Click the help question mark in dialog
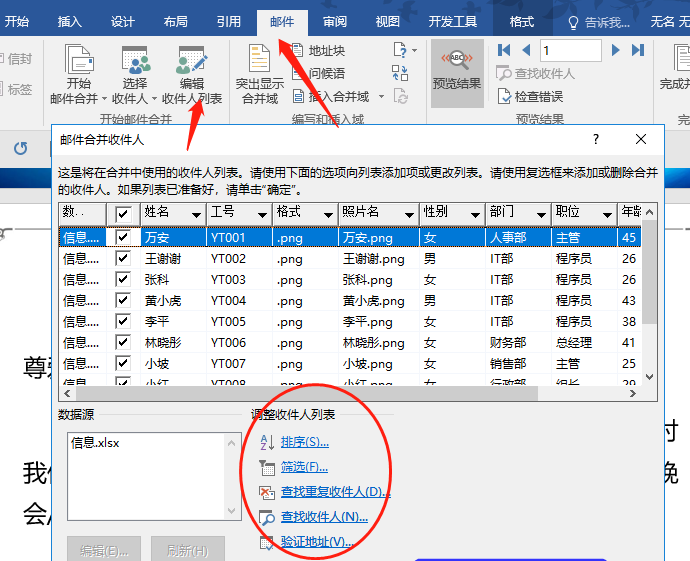The height and width of the screenshot is (561, 690). click(x=596, y=139)
